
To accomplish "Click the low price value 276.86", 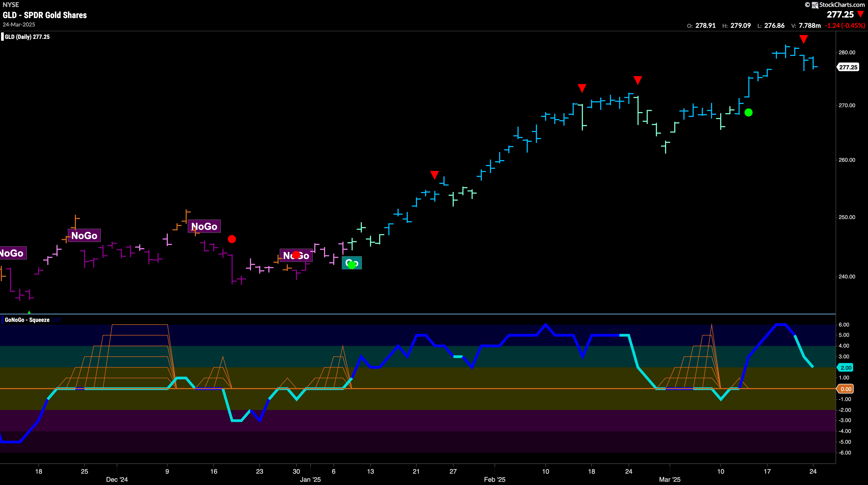I will 774,26.
